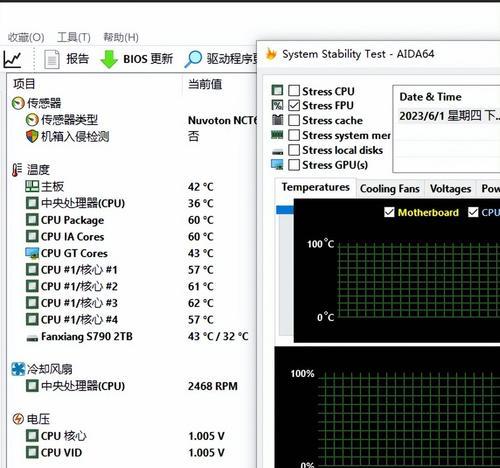Click the magnifier 驱动程序 update icon
Screen dimensions: 500x468
193,59
